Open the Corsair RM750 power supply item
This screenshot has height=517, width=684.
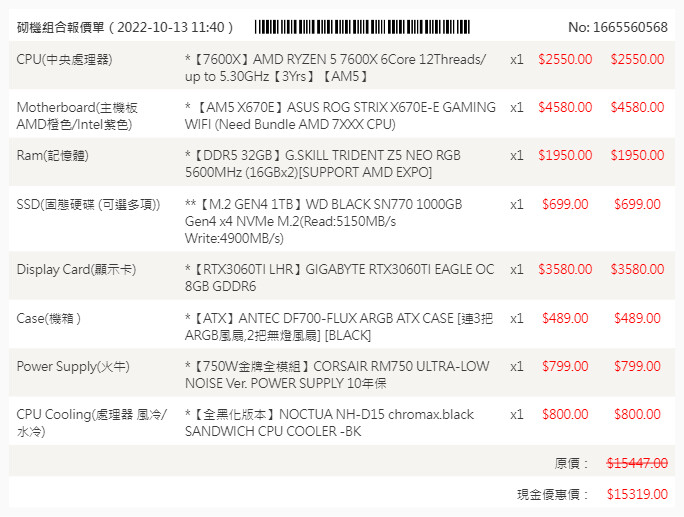[337, 375]
